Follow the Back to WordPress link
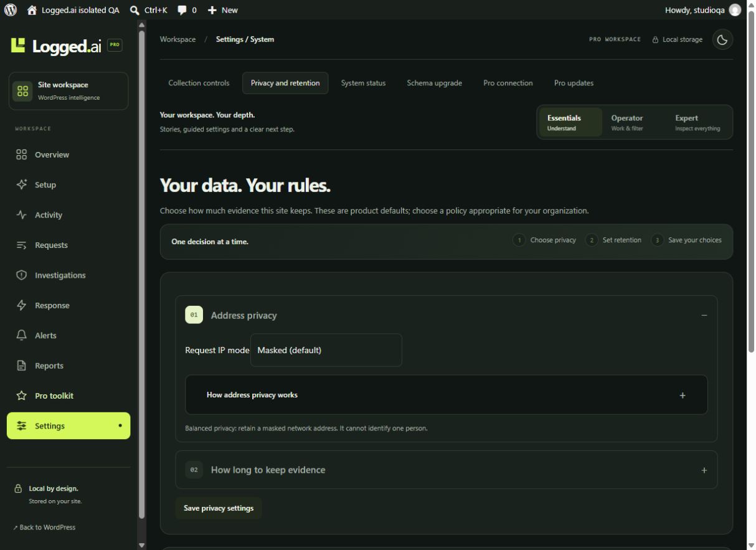 click(44, 528)
